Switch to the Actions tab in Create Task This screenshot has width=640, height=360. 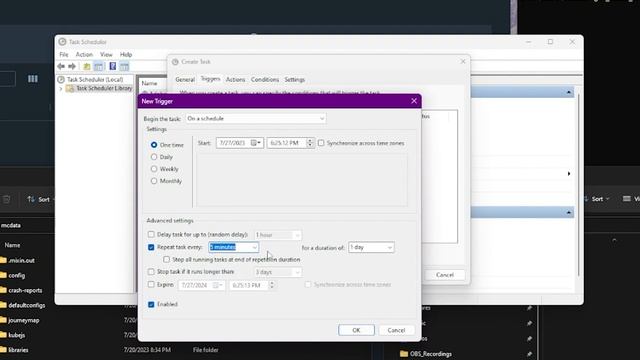tap(236, 80)
